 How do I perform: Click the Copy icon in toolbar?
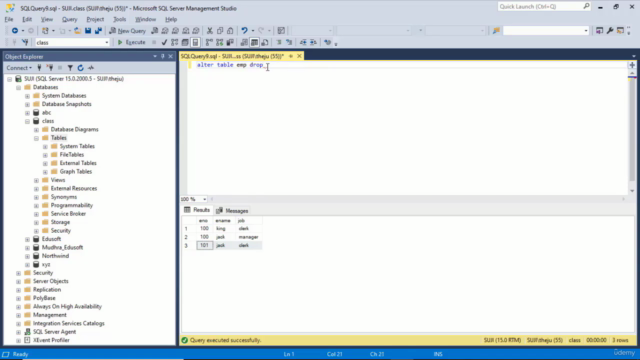coord(220,31)
